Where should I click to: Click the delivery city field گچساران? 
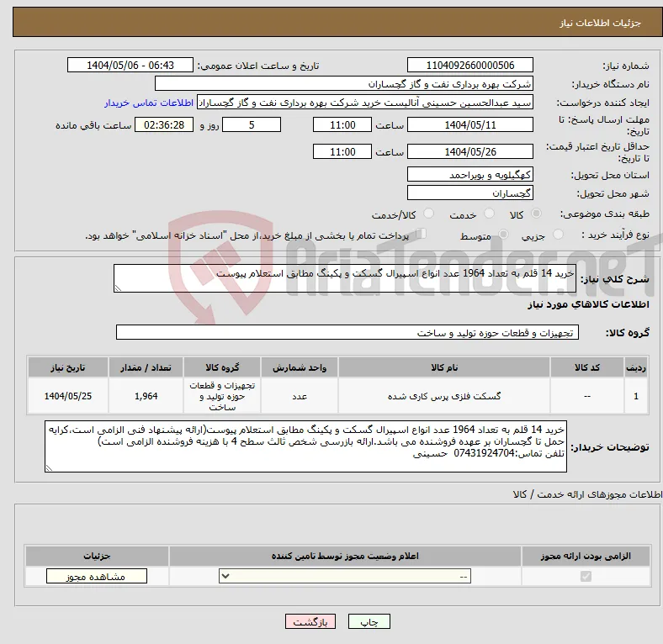(x=470, y=193)
